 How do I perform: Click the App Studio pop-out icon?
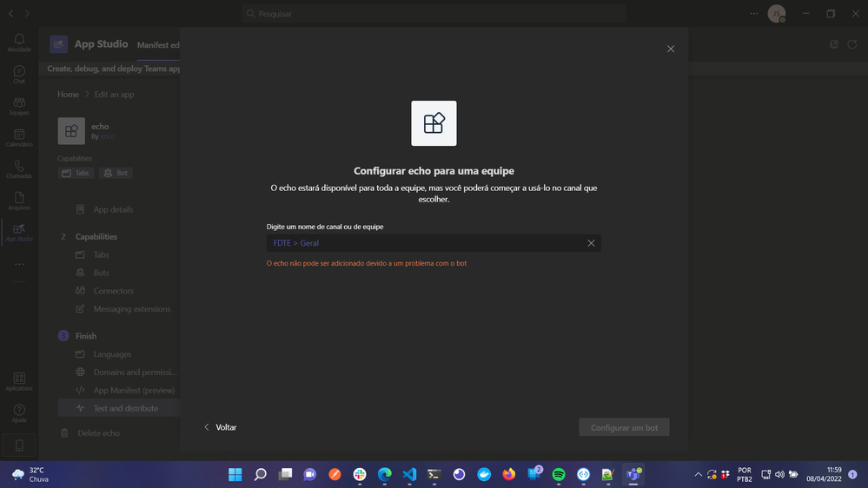[833, 44]
